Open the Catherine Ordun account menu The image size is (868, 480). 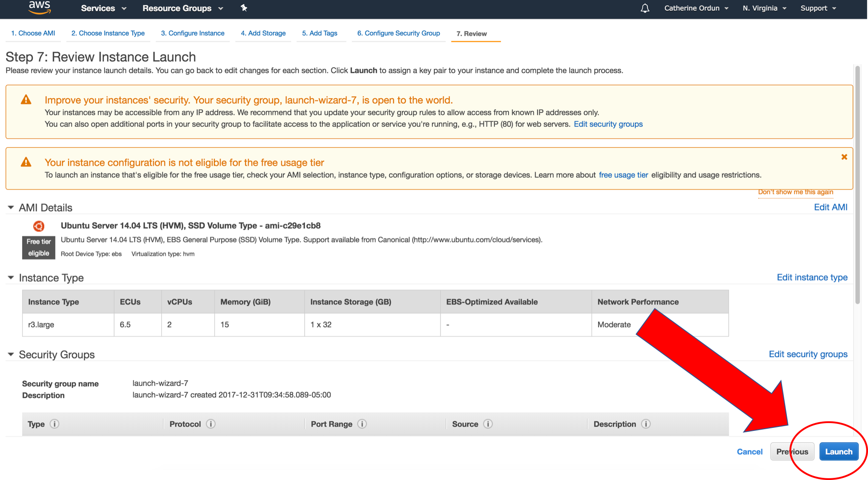[x=696, y=8]
